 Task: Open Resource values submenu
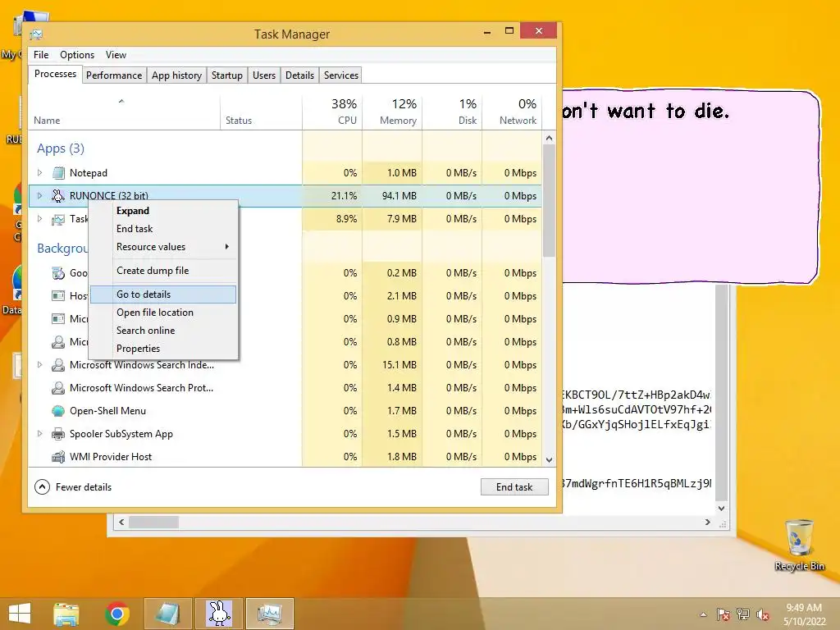[163, 247]
